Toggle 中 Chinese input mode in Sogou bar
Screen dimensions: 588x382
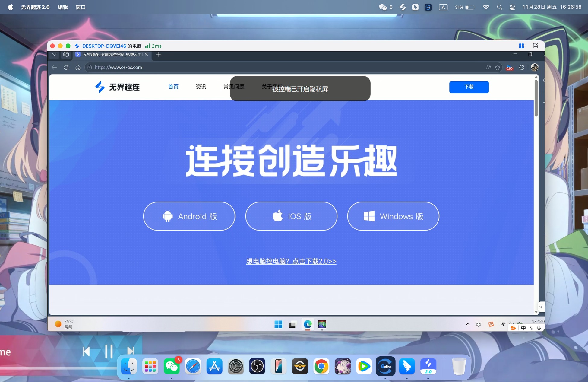pyautogui.click(x=523, y=328)
